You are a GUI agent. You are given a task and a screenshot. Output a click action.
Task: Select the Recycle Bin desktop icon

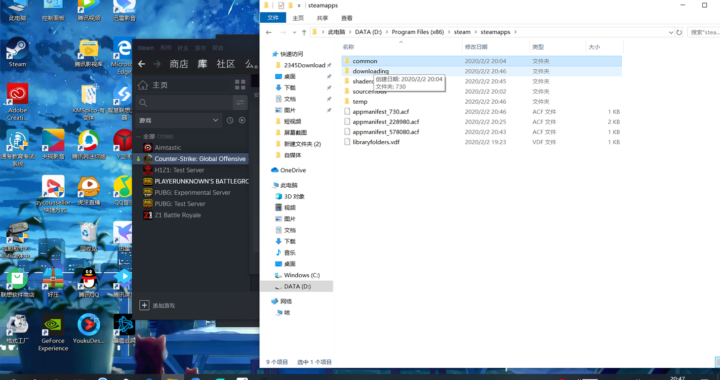(x=89, y=237)
